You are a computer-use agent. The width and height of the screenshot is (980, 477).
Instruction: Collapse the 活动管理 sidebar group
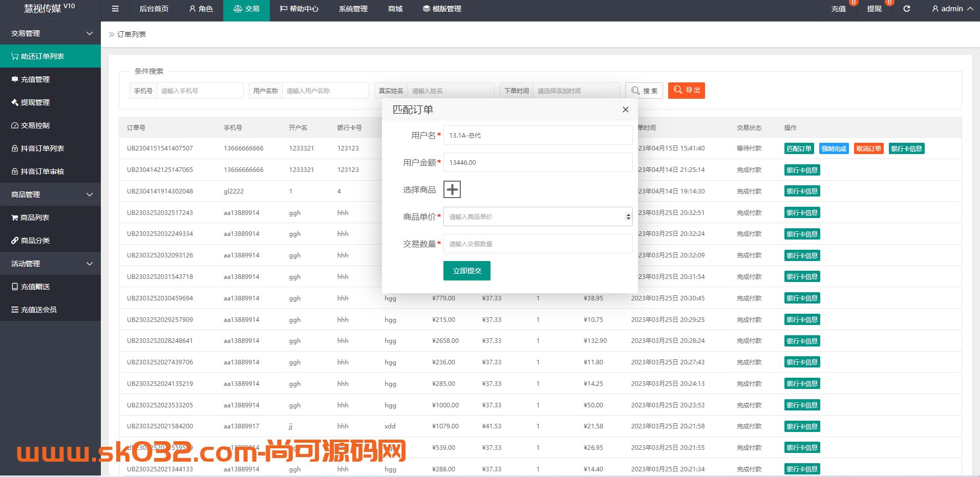(x=50, y=264)
